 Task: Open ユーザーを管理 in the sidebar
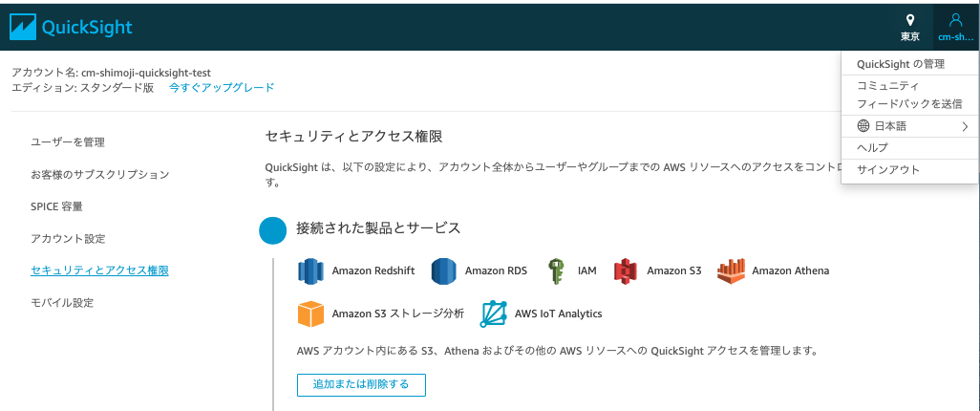coord(68,142)
